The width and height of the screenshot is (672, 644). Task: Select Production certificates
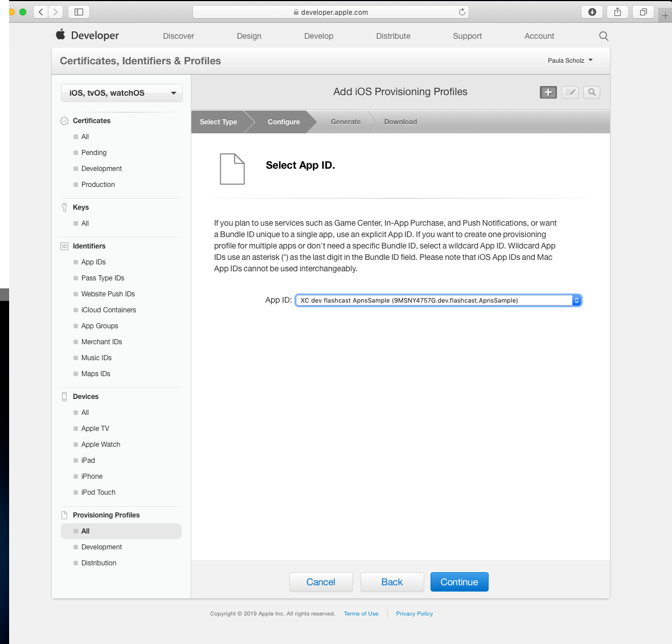(98, 185)
